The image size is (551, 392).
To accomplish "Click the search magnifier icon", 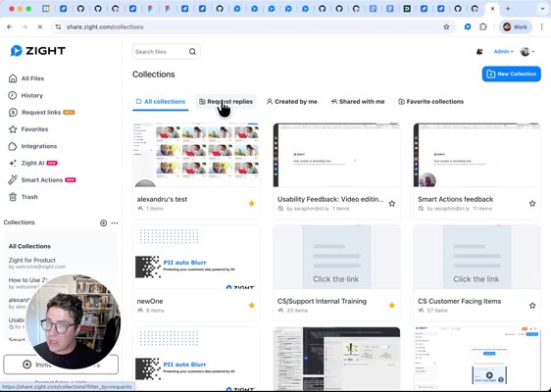I will point(192,52).
